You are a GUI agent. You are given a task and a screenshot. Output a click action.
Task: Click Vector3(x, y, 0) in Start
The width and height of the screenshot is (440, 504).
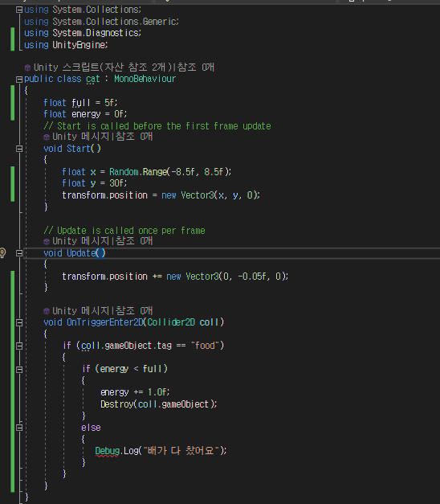220,195
